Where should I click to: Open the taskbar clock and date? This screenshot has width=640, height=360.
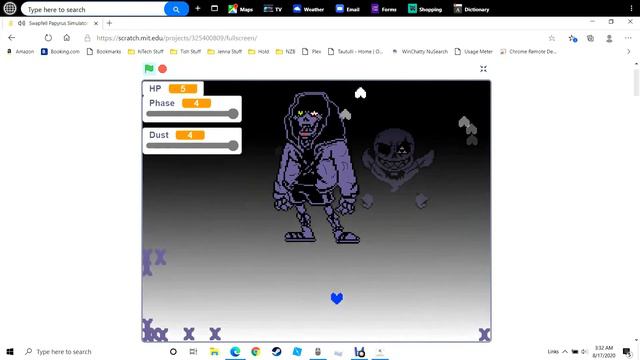pos(604,351)
